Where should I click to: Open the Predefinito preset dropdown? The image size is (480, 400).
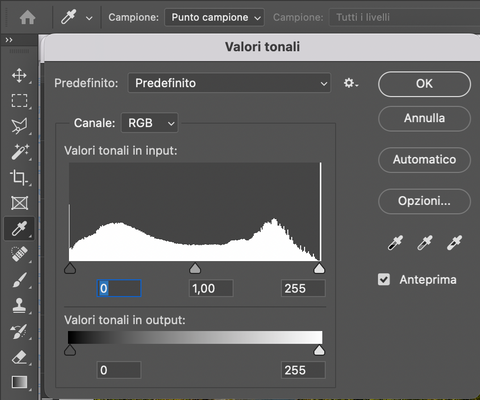click(x=229, y=83)
